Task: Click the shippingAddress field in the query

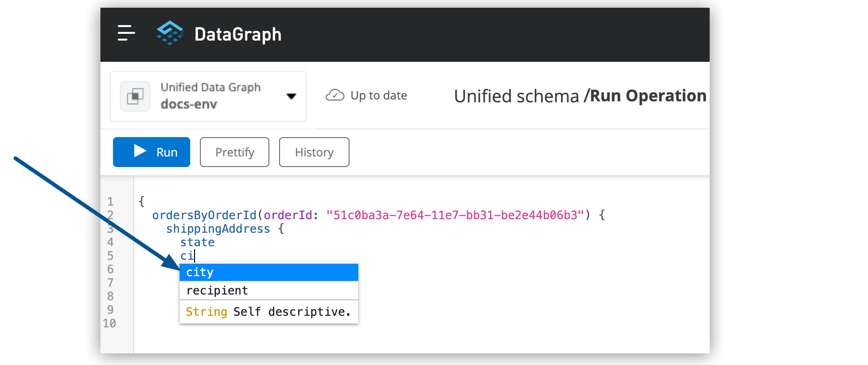Action: coord(218,229)
